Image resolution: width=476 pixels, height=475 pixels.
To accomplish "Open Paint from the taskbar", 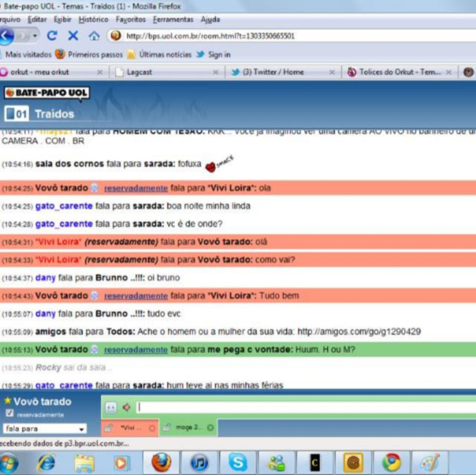I will click(x=430, y=463).
